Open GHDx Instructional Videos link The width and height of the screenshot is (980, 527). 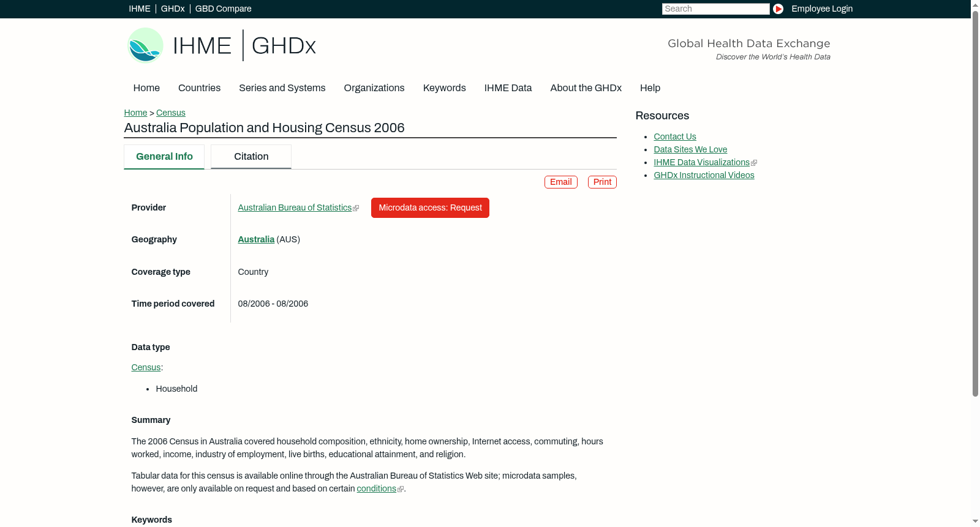coord(704,175)
